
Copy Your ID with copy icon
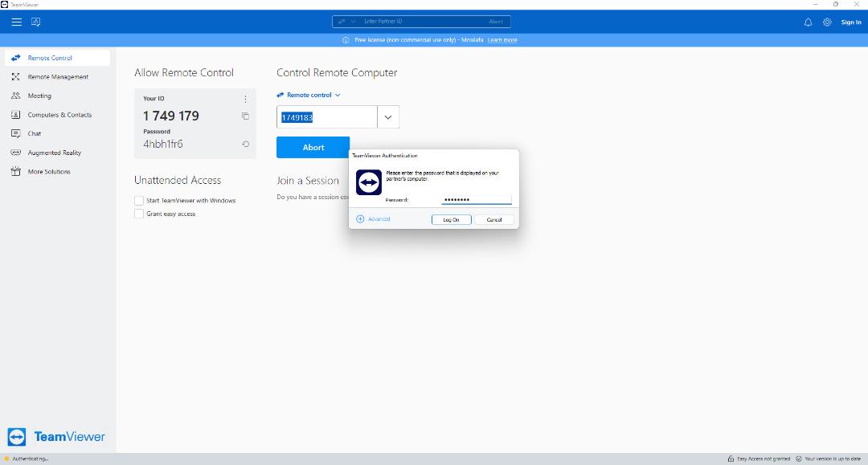245,116
